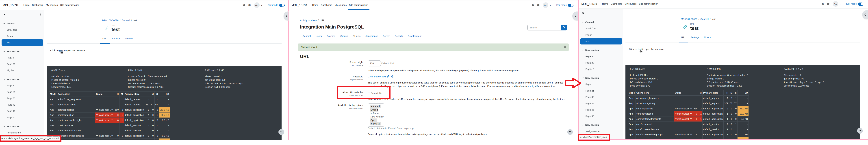Open block drawer arrow in left screenshot
This screenshot has width=868, height=145.
tap(286, 16)
